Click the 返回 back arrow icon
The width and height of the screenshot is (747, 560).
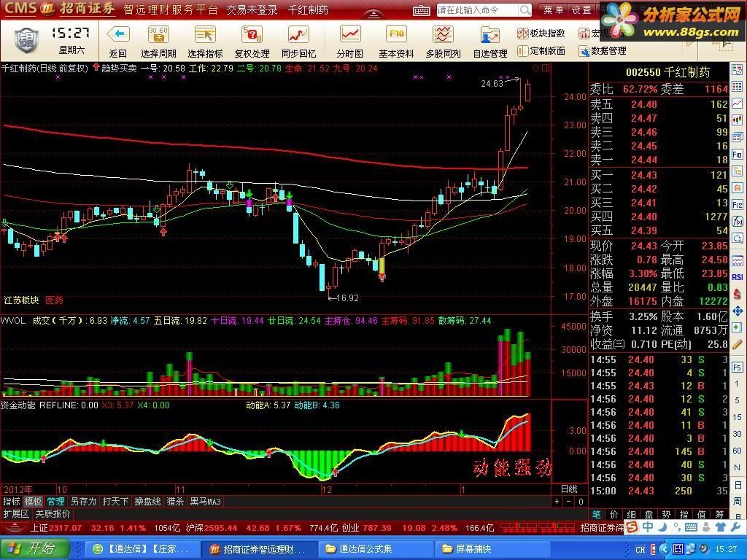point(117,34)
